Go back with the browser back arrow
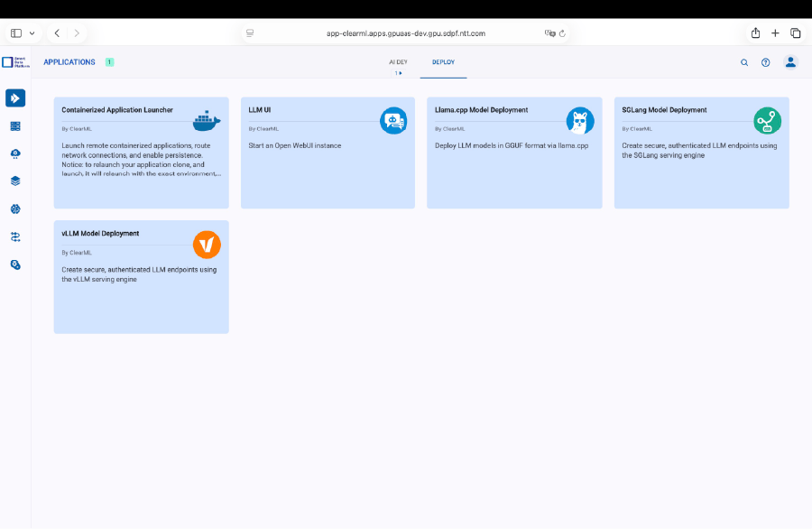 coord(57,33)
